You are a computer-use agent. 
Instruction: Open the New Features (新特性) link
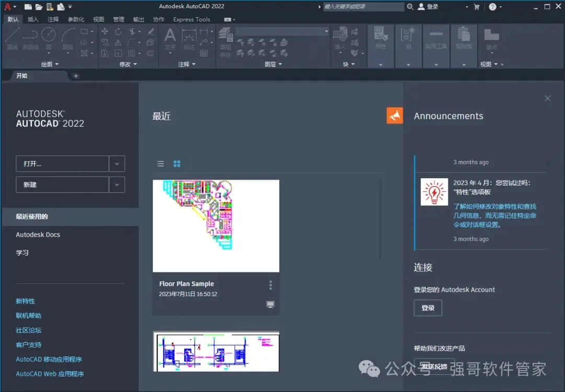[26, 301]
